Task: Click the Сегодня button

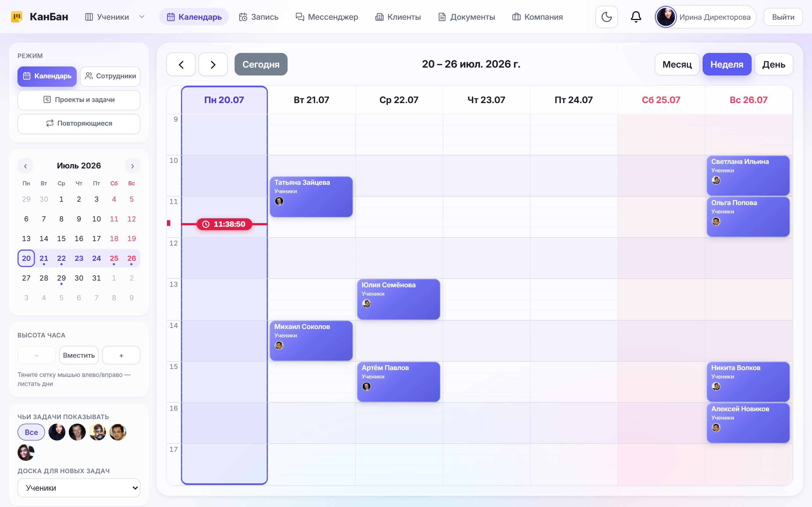Action: click(261, 65)
